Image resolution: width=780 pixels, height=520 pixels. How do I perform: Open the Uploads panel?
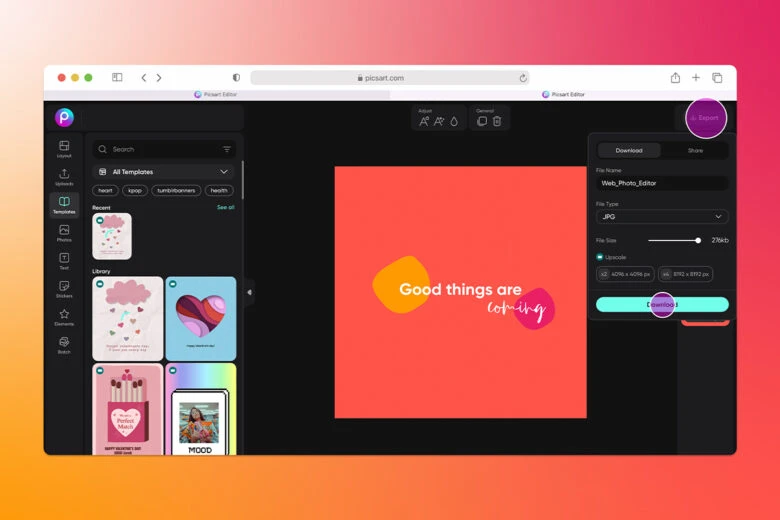[x=64, y=177]
